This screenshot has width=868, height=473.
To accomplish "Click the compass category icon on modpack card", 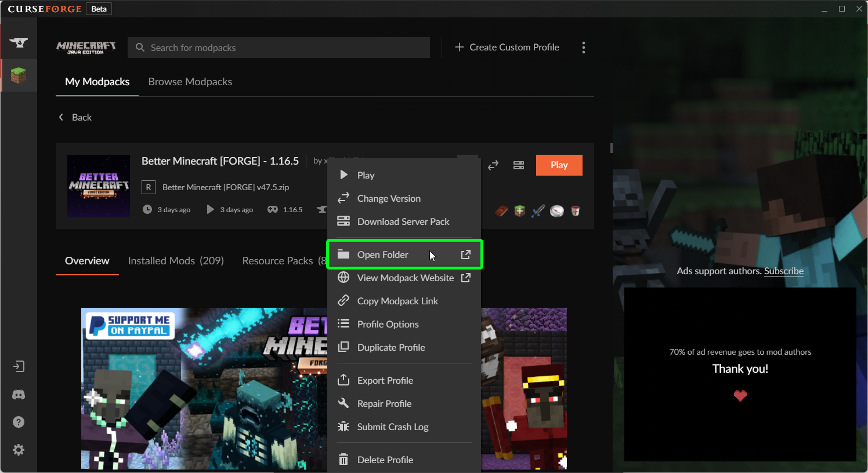I will (x=557, y=211).
